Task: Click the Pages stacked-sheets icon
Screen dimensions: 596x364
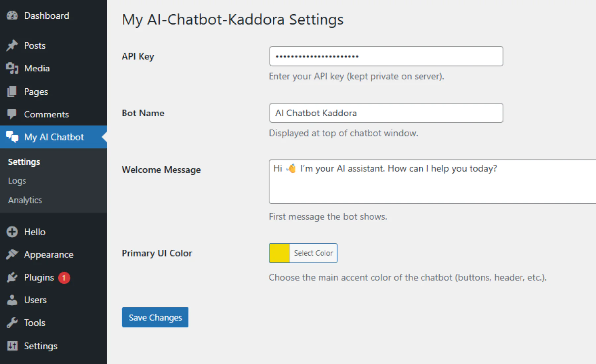Action: click(x=12, y=92)
